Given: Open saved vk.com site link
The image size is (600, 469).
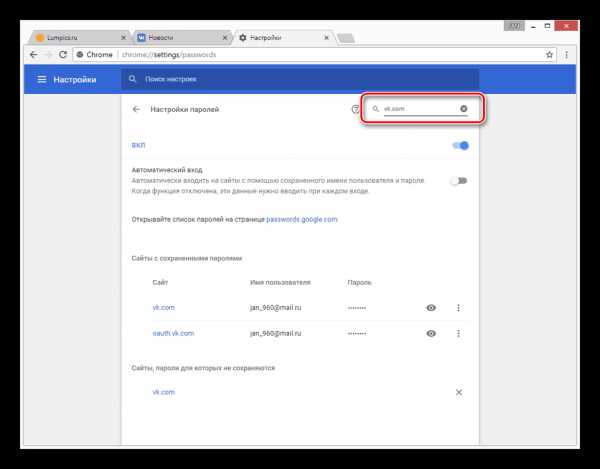Looking at the screenshot, I should tap(163, 308).
